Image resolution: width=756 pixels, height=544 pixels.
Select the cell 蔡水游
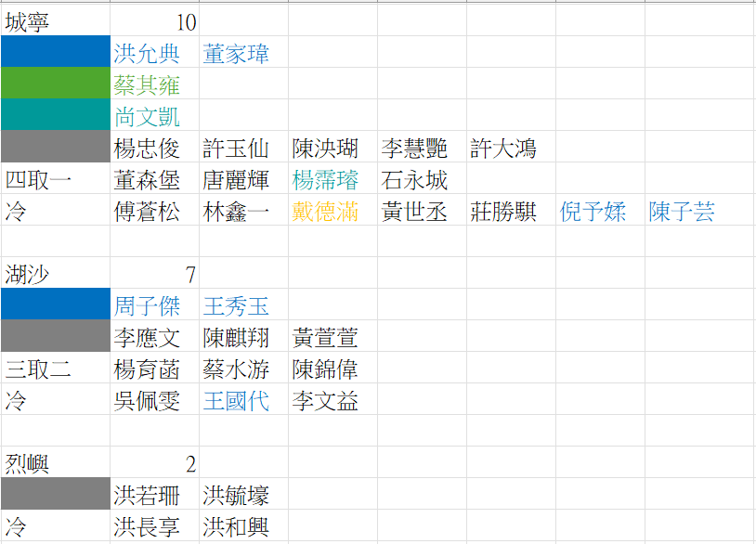[x=244, y=368]
